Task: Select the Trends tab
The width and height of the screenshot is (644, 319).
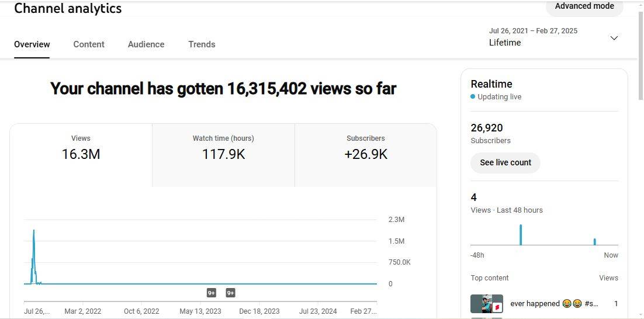Action: (x=202, y=44)
